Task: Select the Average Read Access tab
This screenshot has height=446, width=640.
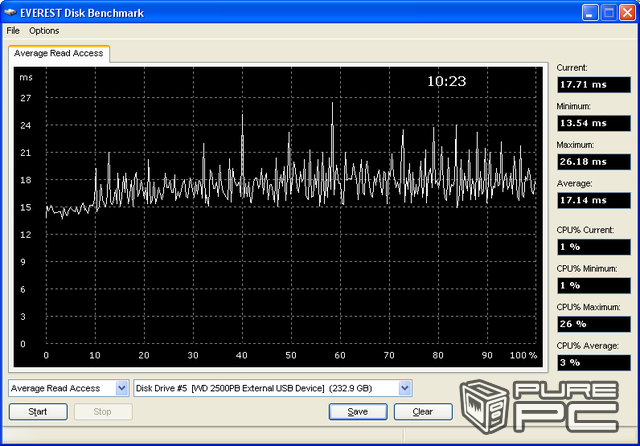Action: pyautogui.click(x=59, y=53)
